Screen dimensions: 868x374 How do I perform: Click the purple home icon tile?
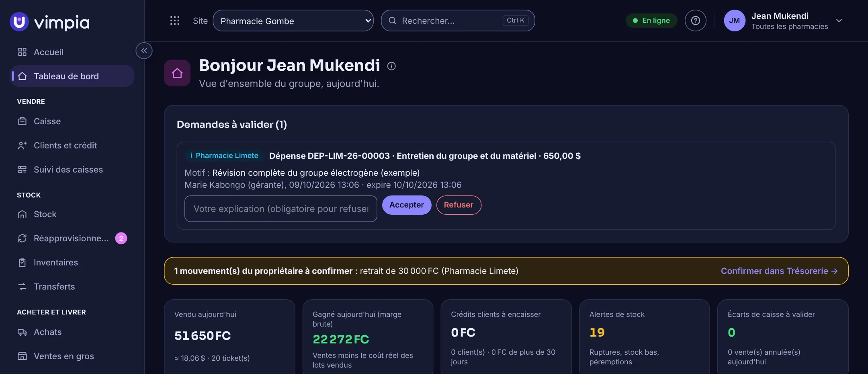[177, 73]
